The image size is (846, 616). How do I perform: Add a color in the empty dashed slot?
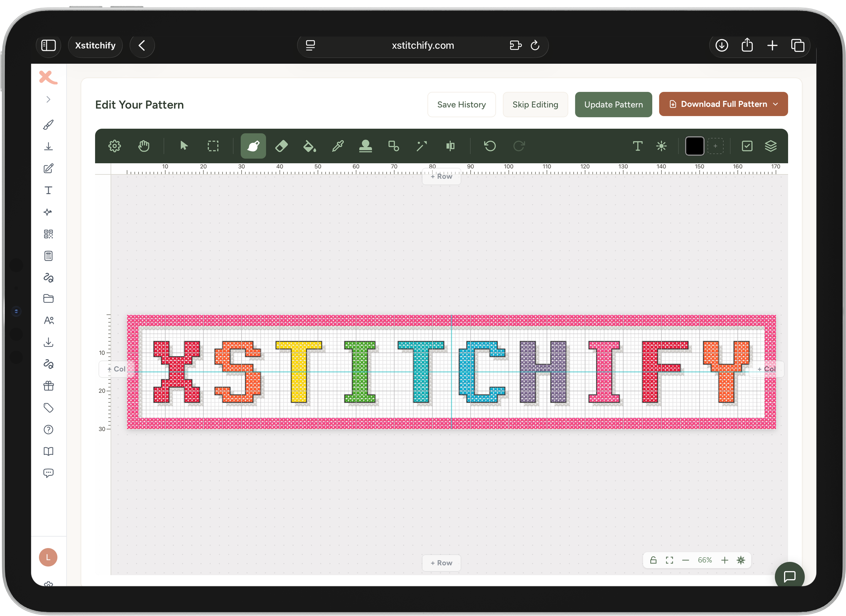(715, 146)
